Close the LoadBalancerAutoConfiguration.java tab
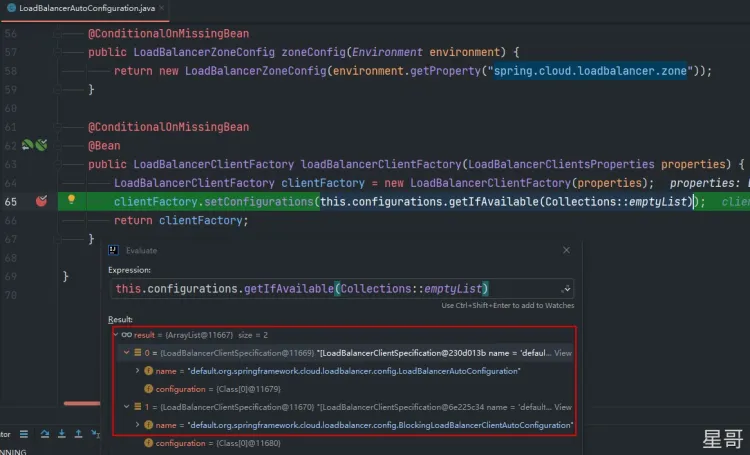 162,7
